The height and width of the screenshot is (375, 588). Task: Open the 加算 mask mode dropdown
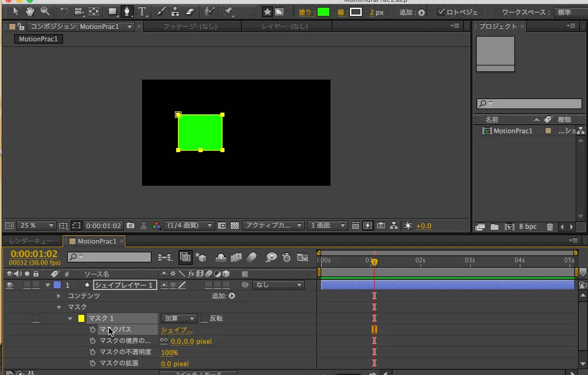coord(180,318)
